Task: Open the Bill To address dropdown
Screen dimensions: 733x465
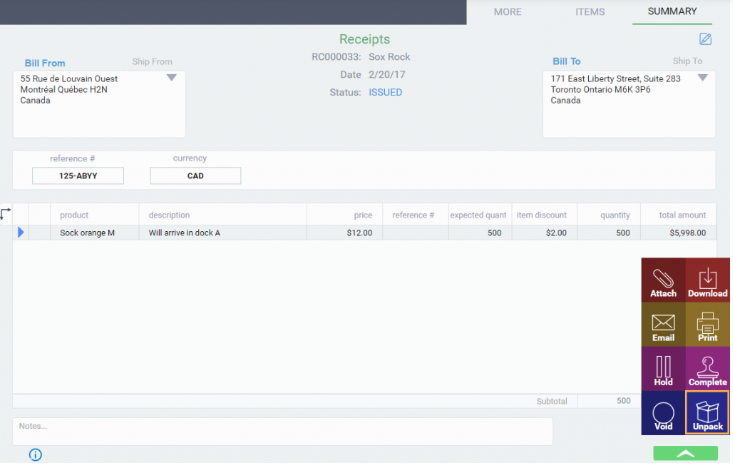Action: tap(705, 78)
